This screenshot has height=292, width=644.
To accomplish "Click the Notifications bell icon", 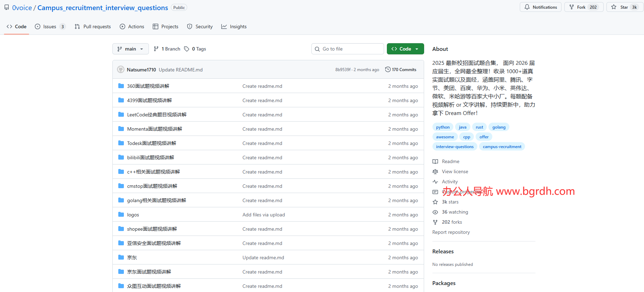I will (x=527, y=7).
